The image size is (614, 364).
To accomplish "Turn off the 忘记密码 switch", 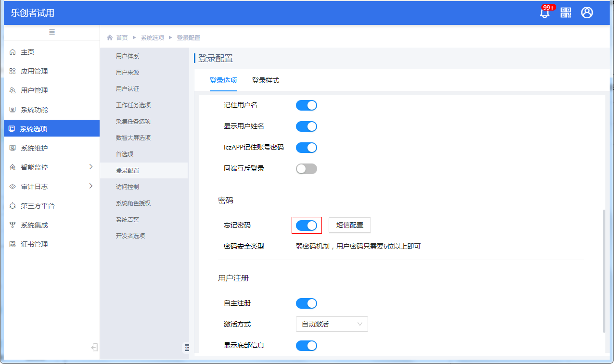I will coord(307,225).
